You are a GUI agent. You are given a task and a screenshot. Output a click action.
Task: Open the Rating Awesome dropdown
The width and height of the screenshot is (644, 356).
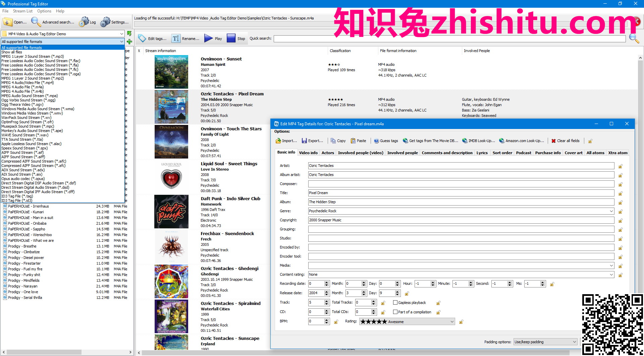pyautogui.click(x=407, y=321)
